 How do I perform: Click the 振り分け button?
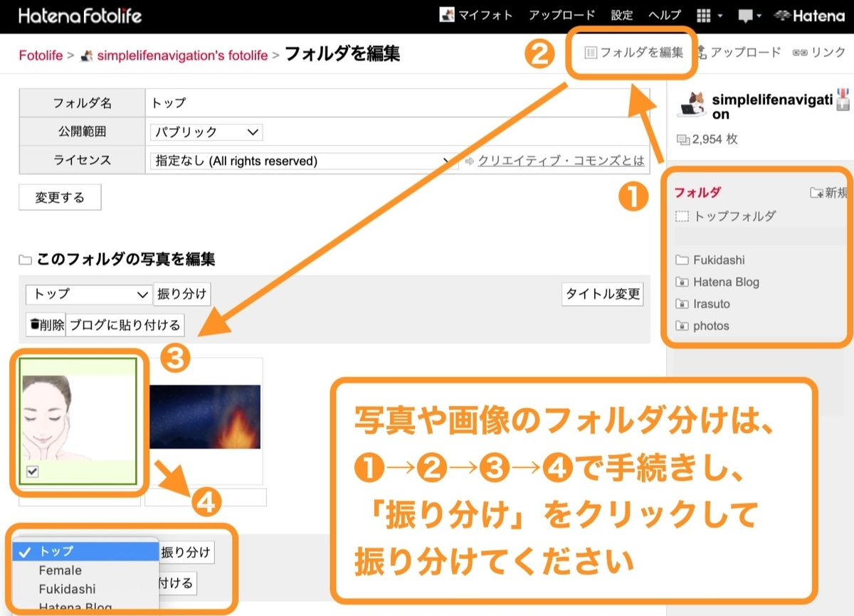[181, 294]
